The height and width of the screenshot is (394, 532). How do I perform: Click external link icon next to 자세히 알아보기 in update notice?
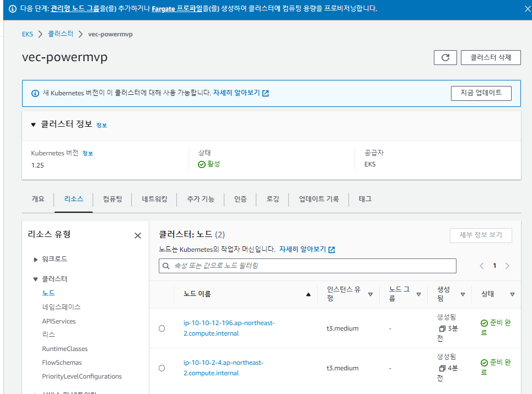coord(265,93)
